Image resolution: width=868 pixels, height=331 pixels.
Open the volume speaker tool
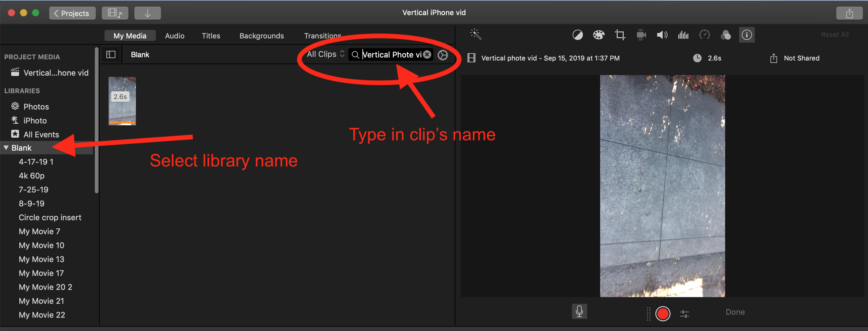pyautogui.click(x=662, y=35)
